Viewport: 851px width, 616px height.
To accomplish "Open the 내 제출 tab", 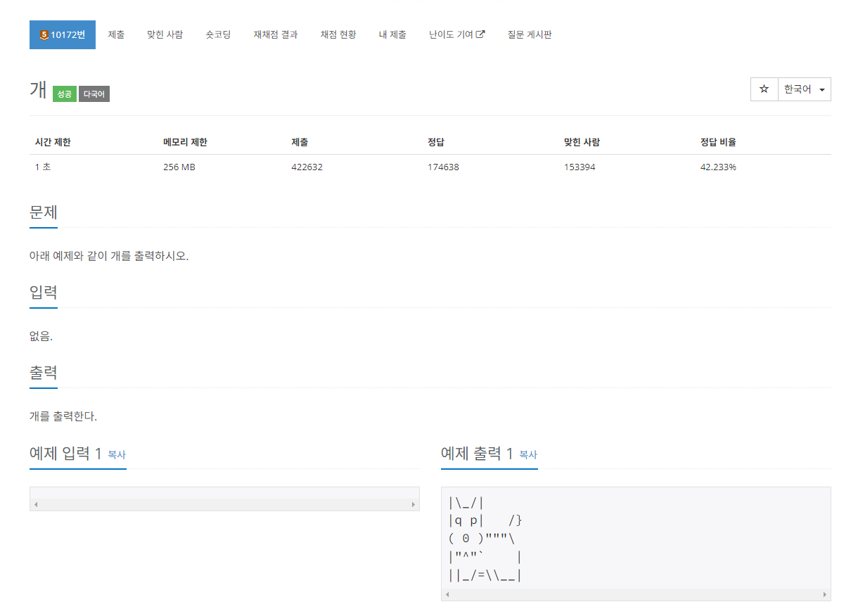I will coord(392,34).
